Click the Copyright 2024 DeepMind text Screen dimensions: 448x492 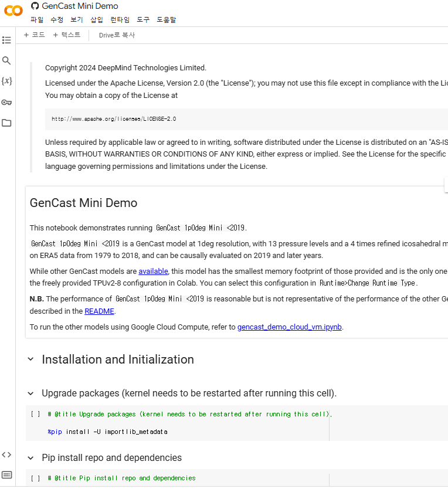tap(125, 68)
